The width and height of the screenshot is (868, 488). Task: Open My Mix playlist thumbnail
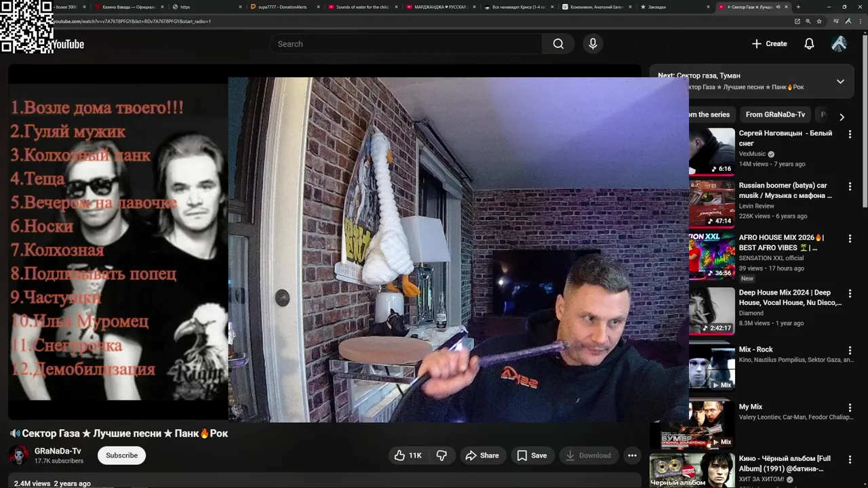[693, 424]
